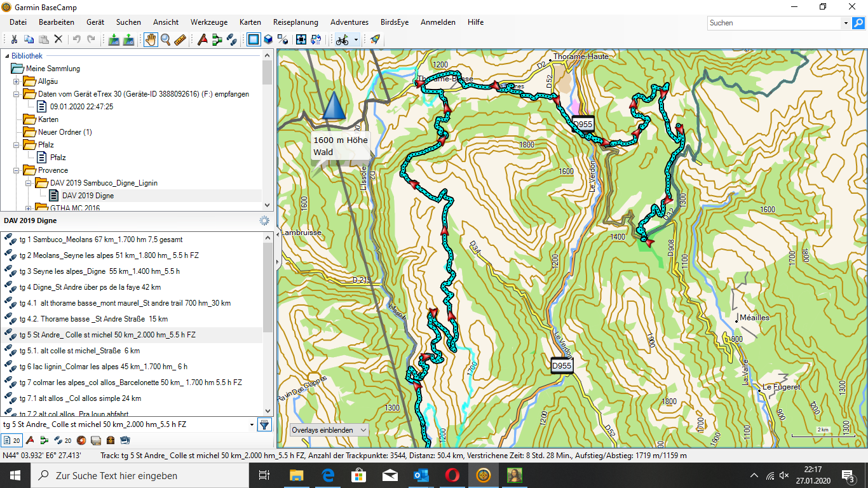Click the bicycle activity profile icon
This screenshot has height=488, width=868.
click(x=342, y=39)
